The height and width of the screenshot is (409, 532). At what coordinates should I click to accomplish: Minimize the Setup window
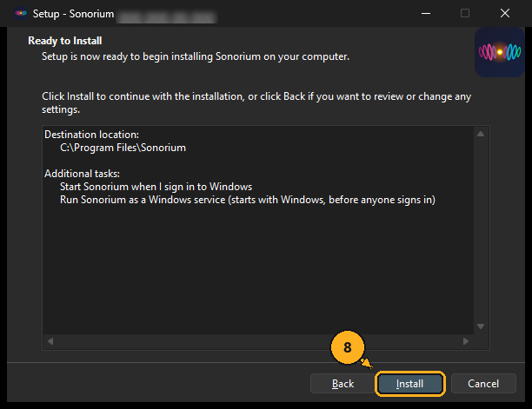tap(426, 14)
